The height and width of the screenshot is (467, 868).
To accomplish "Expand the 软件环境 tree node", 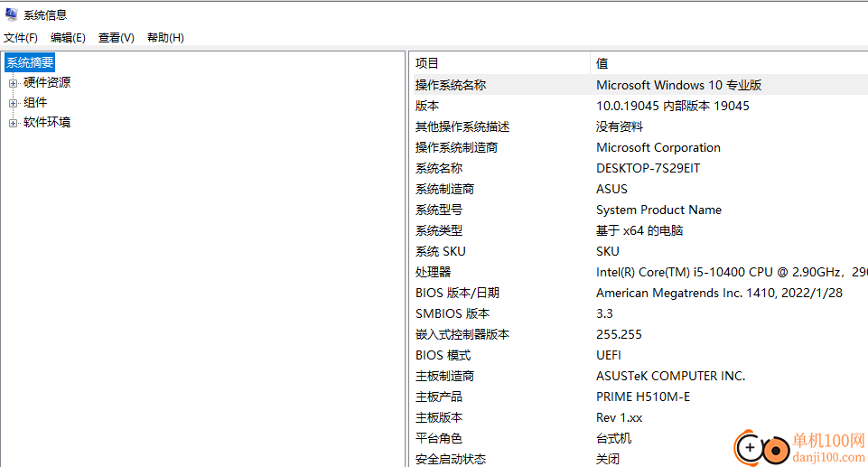I will (13, 124).
